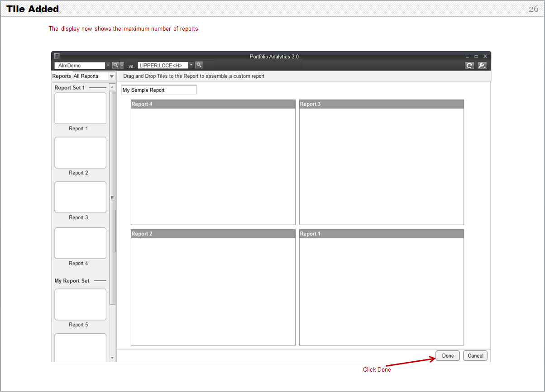Click the My Report Set heading
The image size is (545, 392).
[x=72, y=281]
